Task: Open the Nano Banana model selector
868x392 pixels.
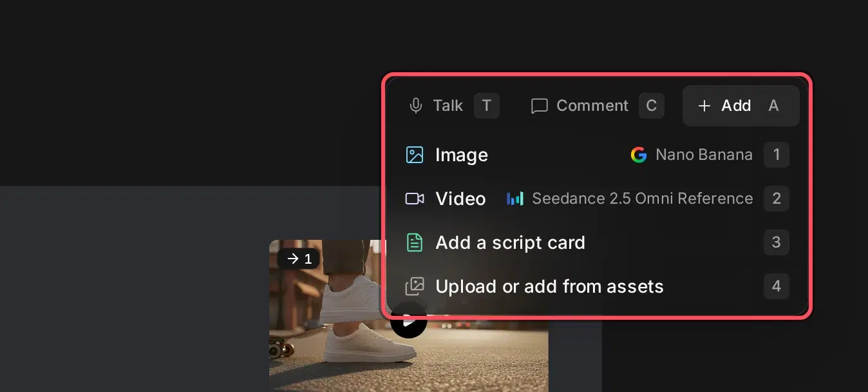Action: [x=692, y=155]
